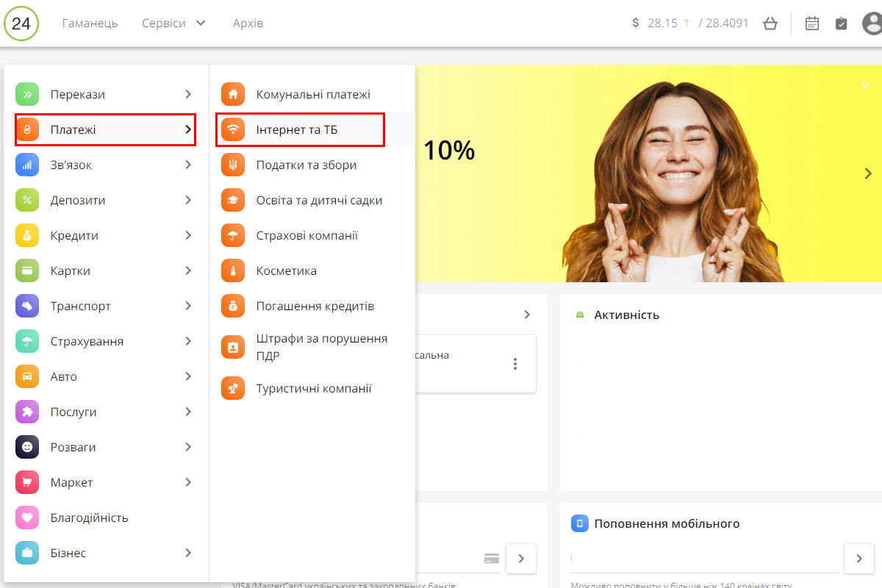
Task: Open the calendar icon in top bar
Action: [811, 24]
